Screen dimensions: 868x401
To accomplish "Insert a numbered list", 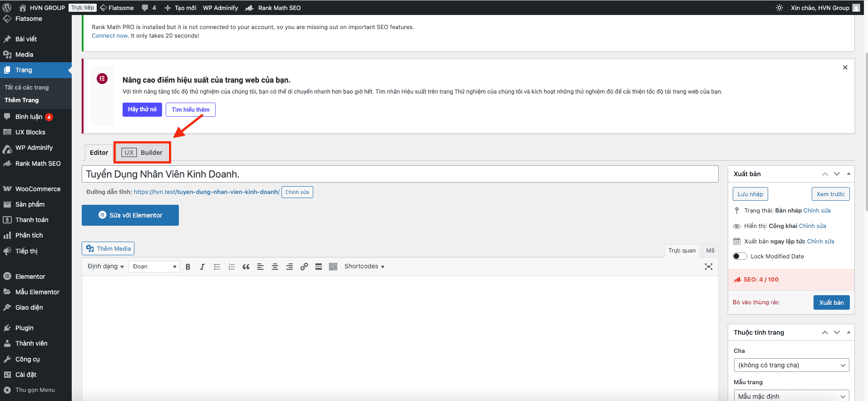I will click(x=232, y=267).
